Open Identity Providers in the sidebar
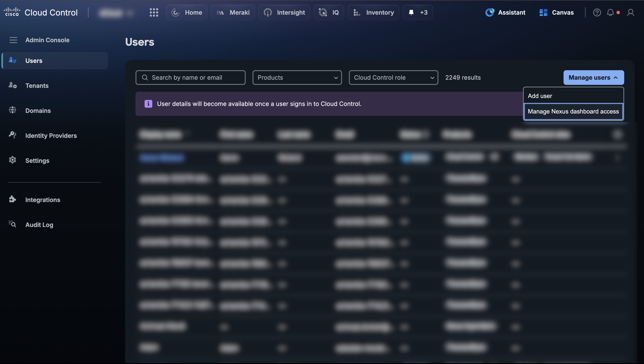 point(55,135)
